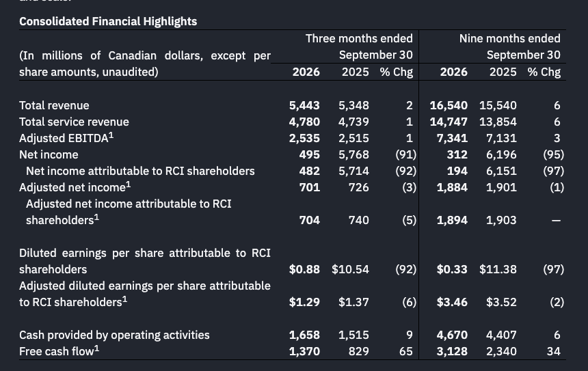Select adjusted diluted EPS value $1.37

(353, 303)
